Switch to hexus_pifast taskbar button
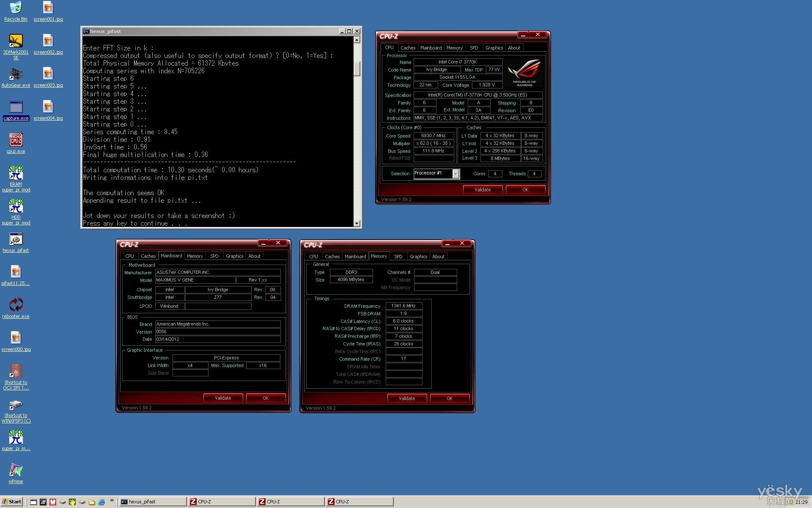The height and width of the screenshot is (508, 812). click(152, 502)
